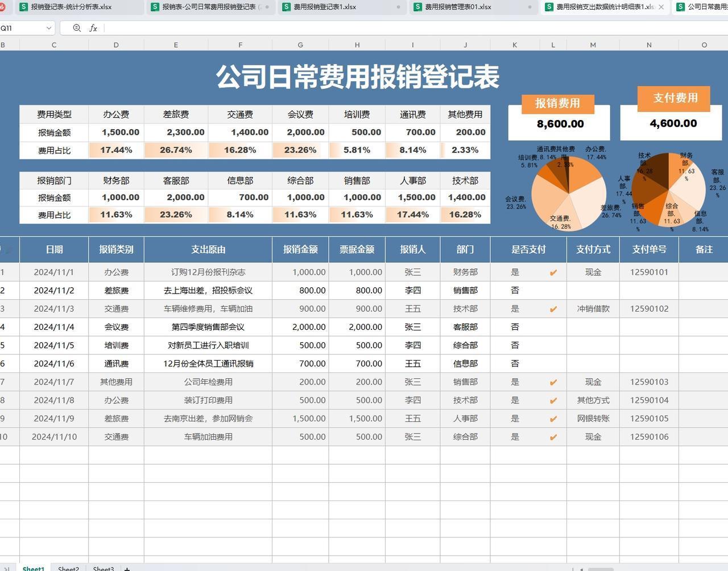Click the checkmark for 2024/11/9 row
The image size is (728, 571).
pyautogui.click(x=553, y=419)
